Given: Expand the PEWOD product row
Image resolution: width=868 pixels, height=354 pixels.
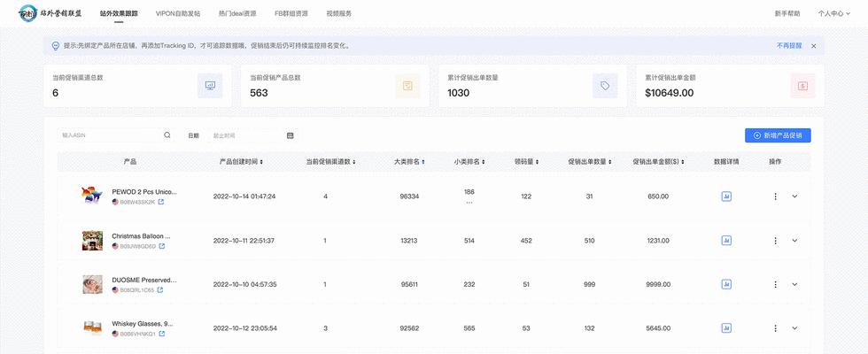Looking at the screenshot, I should pos(795,196).
